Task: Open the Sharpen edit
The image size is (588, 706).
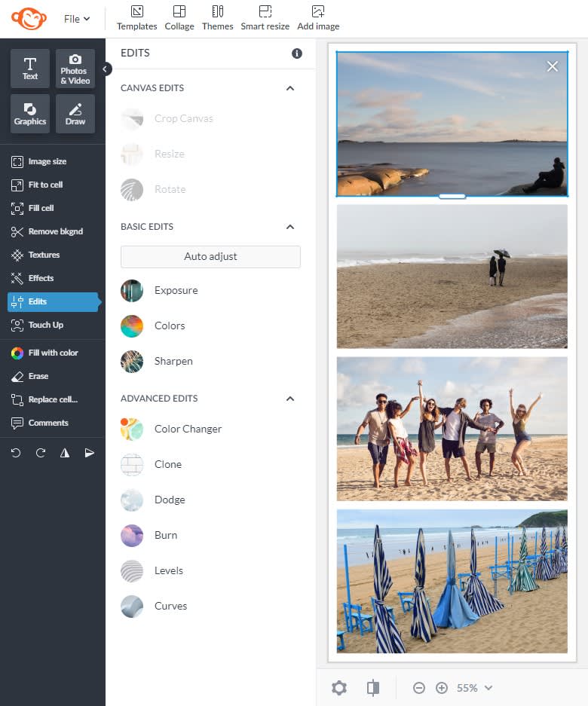Action: pos(156,362)
